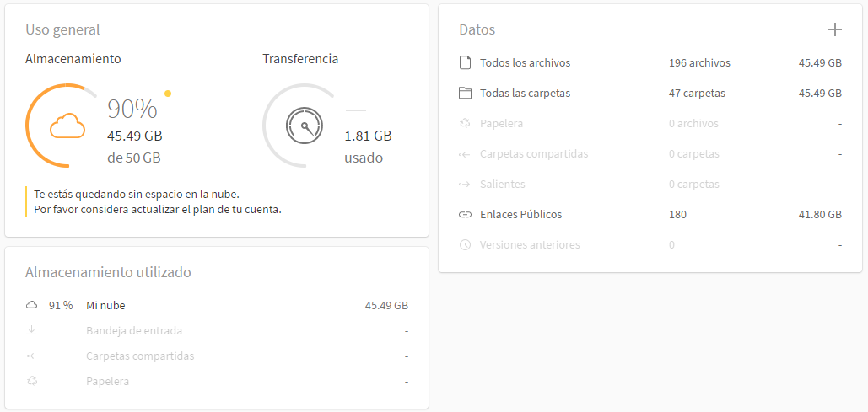868x412 pixels.
Task: Click the download icon for Bandeja de entrada
Action: [x=32, y=331]
